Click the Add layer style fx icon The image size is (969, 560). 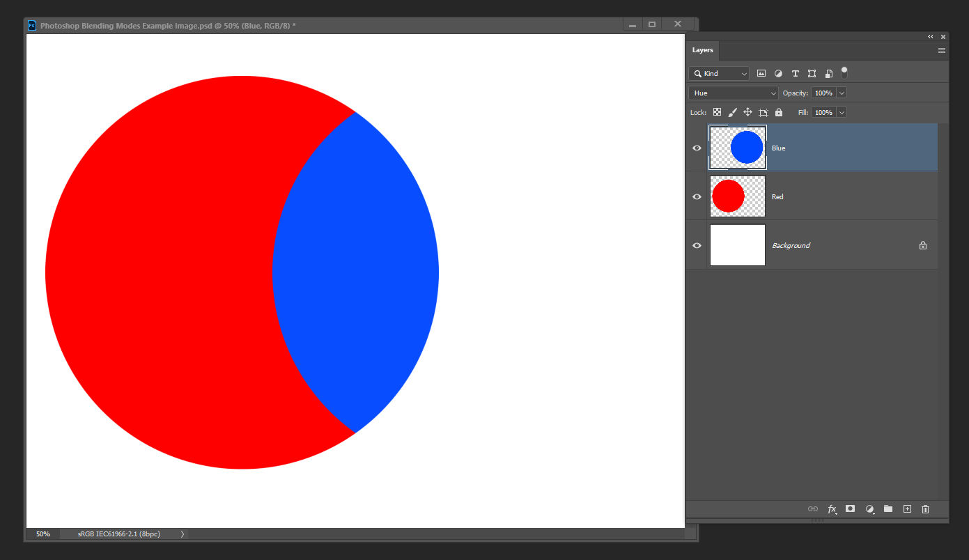(x=832, y=508)
